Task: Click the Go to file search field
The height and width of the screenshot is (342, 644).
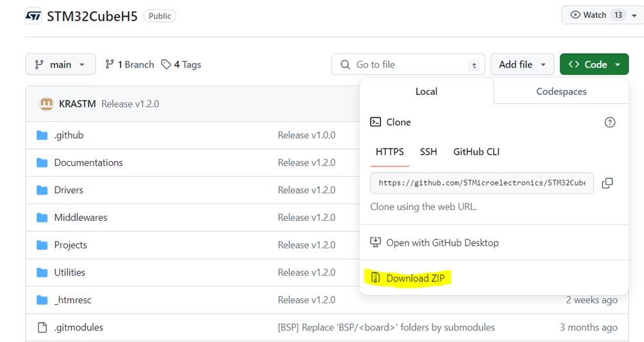Action: tap(408, 64)
